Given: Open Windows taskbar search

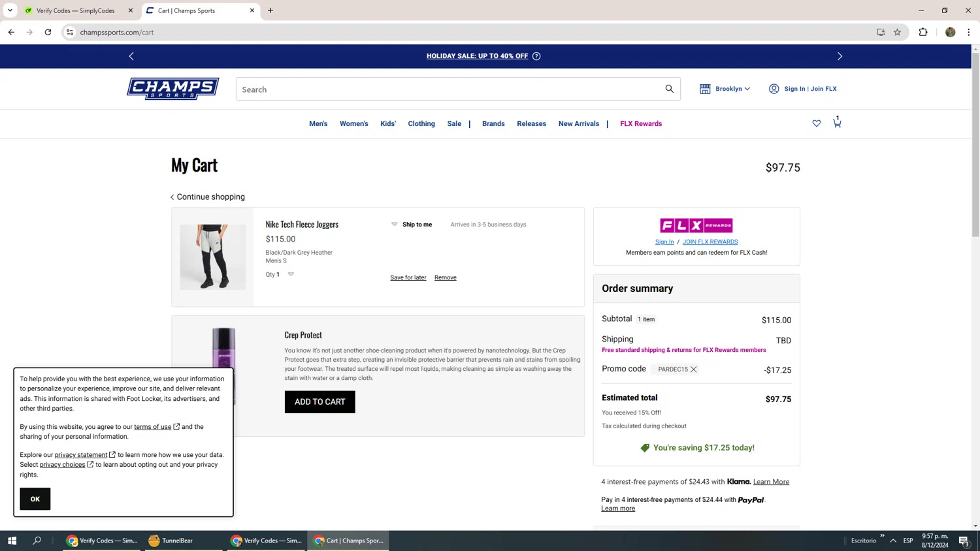Looking at the screenshot, I should point(37,541).
